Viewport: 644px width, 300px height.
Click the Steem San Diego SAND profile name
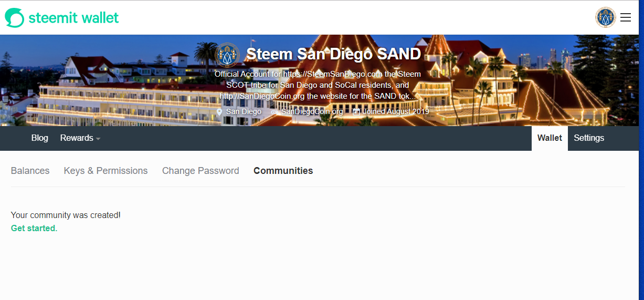333,54
